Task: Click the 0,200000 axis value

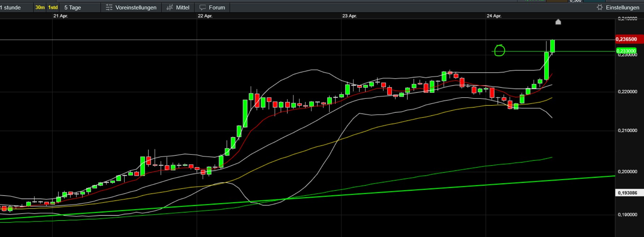Action: pyautogui.click(x=627, y=172)
